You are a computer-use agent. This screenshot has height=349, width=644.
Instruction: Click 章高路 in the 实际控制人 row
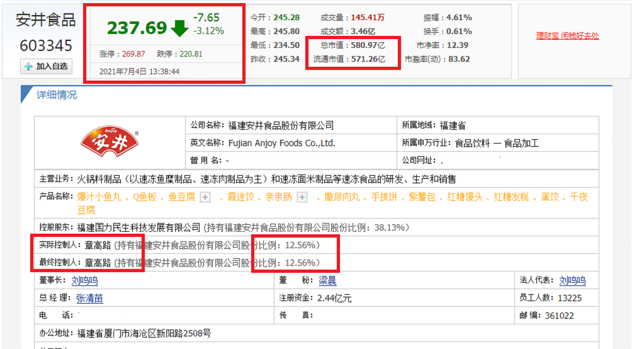pyautogui.click(x=98, y=245)
